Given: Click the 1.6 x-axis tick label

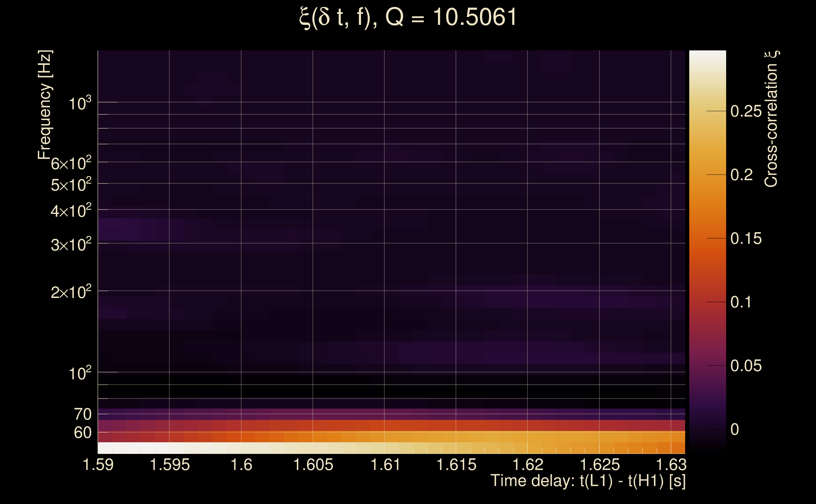Looking at the screenshot, I should pos(241,465).
